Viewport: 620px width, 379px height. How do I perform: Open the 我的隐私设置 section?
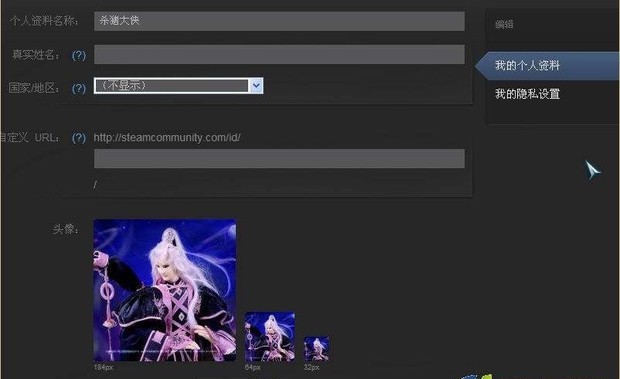(527, 94)
